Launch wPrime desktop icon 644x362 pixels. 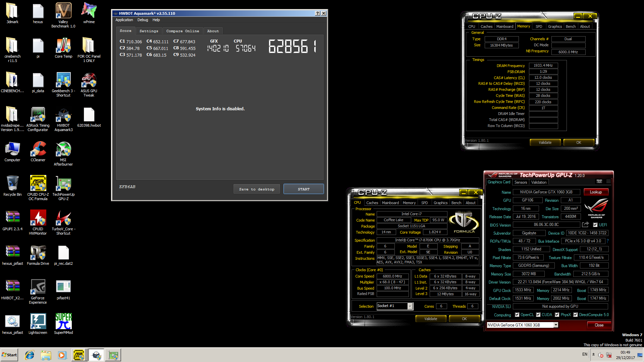point(89,13)
